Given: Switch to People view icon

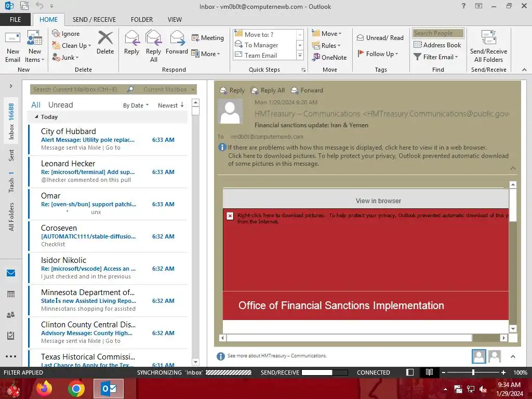Looking at the screenshot, I should coord(11,315).
